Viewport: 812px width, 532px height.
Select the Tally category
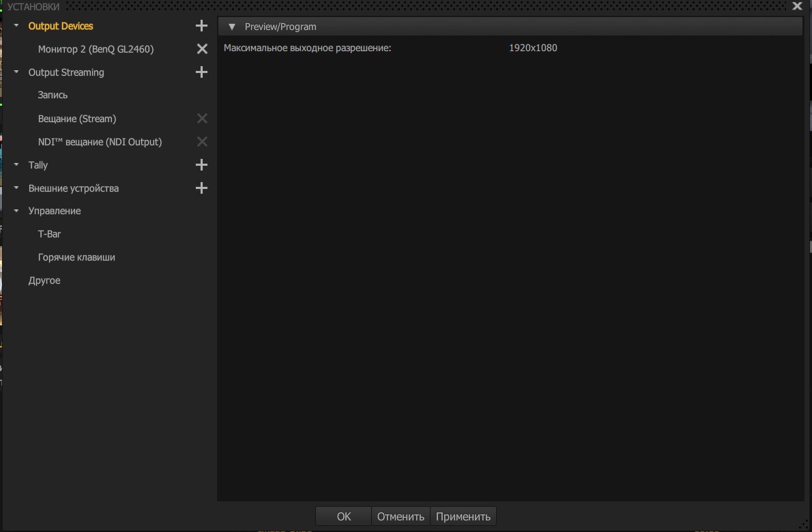pos(38,165)
